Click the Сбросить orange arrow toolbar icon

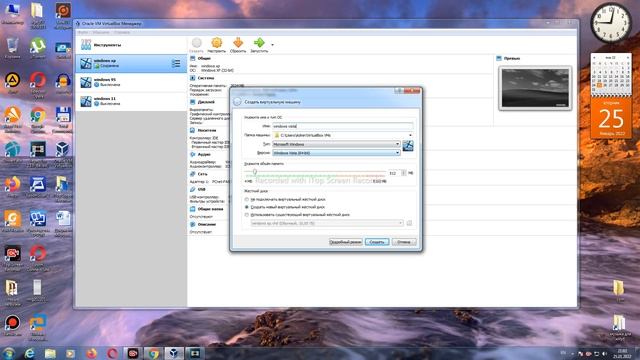click(x=238, y=43)
